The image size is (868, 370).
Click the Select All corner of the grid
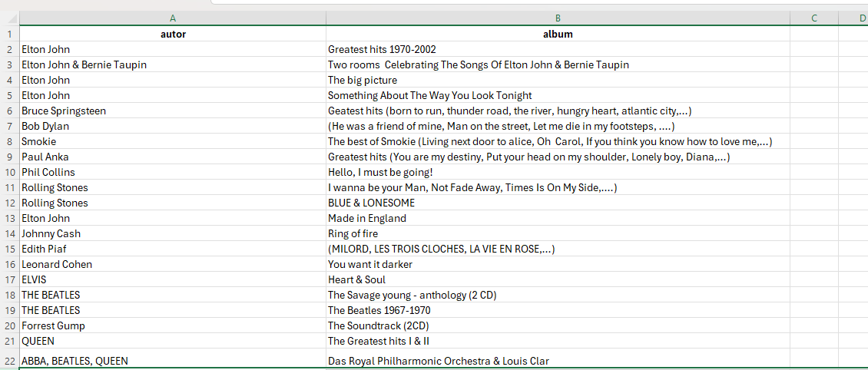(9, 18)
